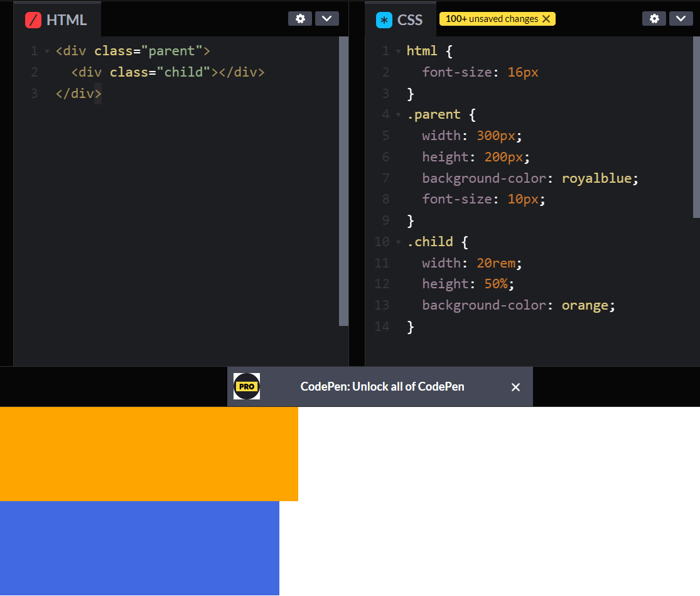This screenshot has width=700, height=596.
Task: Click the 20rem width value
Action: (x=496, y=263)
